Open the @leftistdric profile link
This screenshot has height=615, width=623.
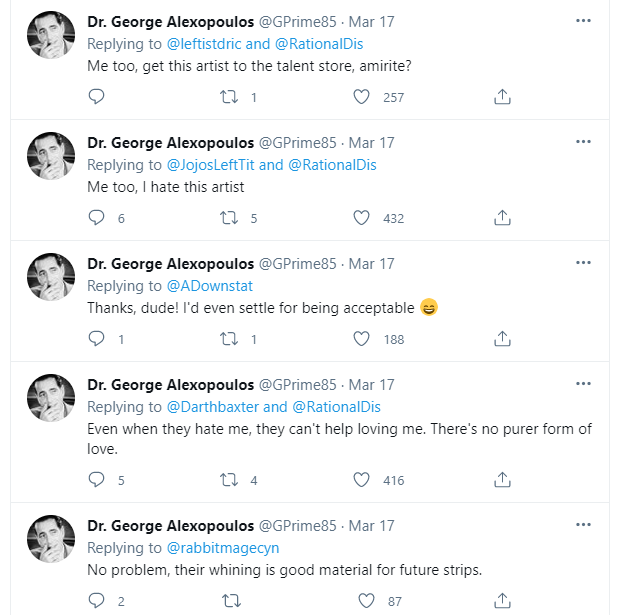(x=204, y=44)
